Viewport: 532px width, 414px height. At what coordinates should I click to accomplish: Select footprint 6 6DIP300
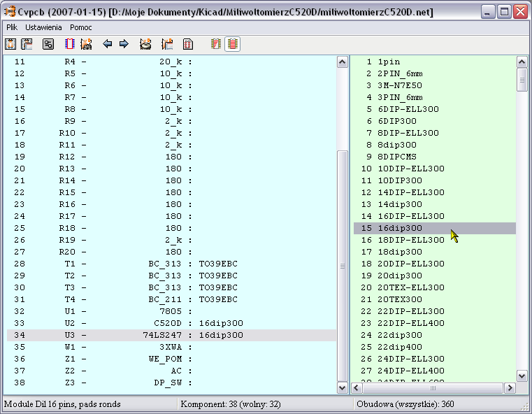[435, 121]
